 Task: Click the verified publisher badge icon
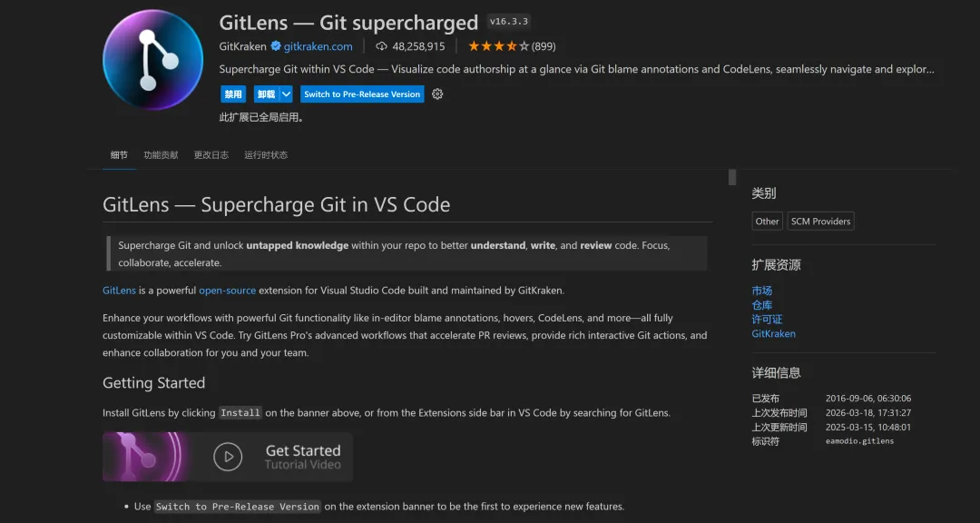click(276, 46)
